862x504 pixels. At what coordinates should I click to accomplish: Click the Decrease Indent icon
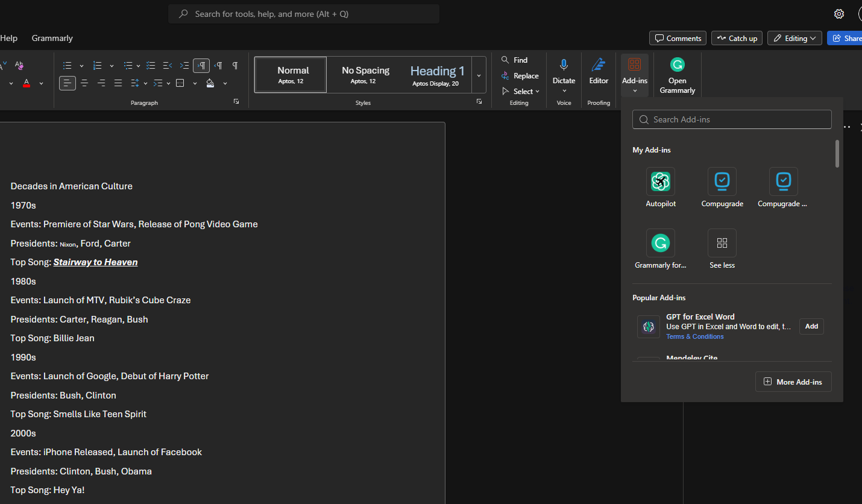(168, 66)
